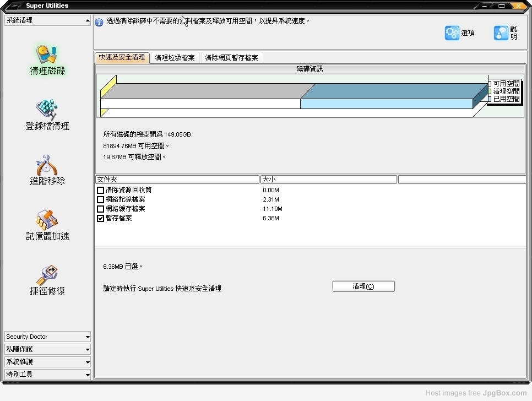This screenshot has width=532, height=401.
Task: Click the 所有磁碟的總空間為 149.05GB line
Action: (x=148, y=134)
